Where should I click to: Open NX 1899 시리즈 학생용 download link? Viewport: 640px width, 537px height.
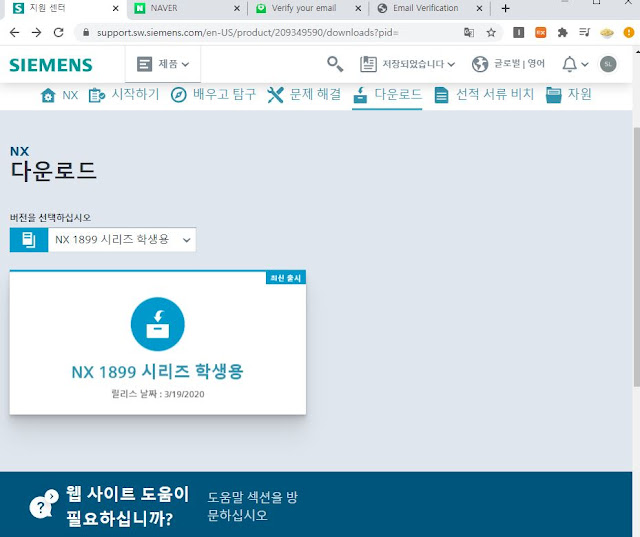pyautogui.click(x=158, y=371)
